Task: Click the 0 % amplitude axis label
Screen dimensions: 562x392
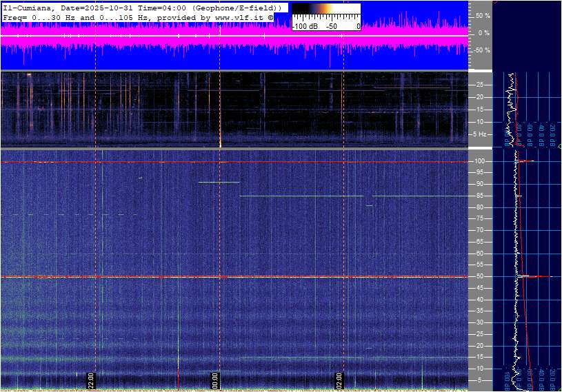Action: (x=484, y=32)
